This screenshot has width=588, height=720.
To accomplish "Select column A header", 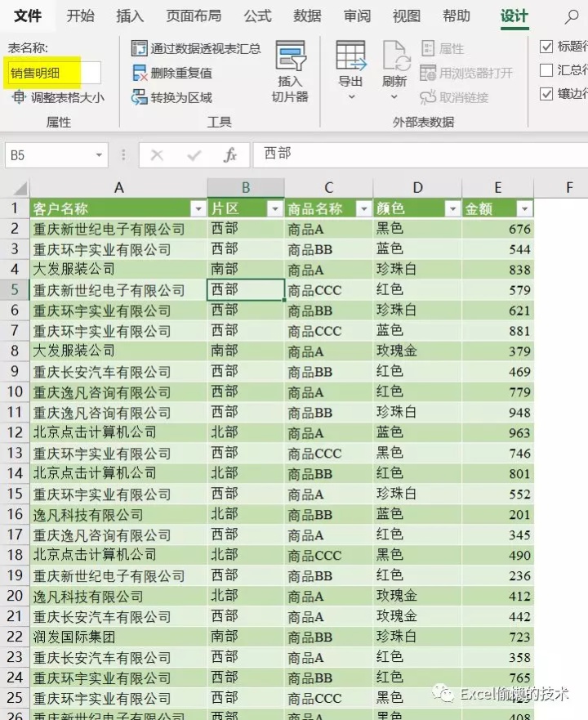I will 119,188.
